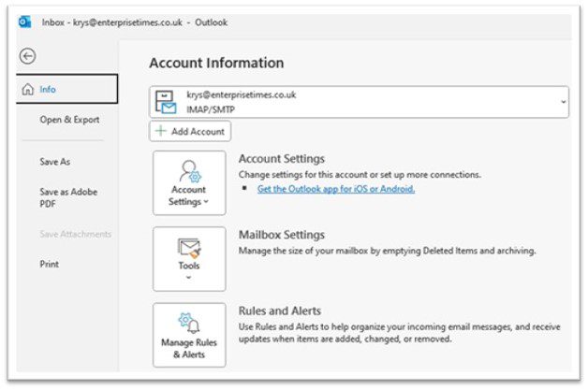Expand the Account Settings button chevron
The width and height of the screenshot is (588, 390).
click(x=206, y=202)
